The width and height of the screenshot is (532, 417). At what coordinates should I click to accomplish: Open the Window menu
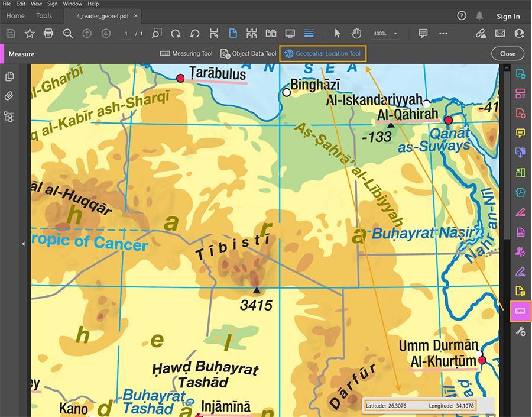(x=72, y=4)
